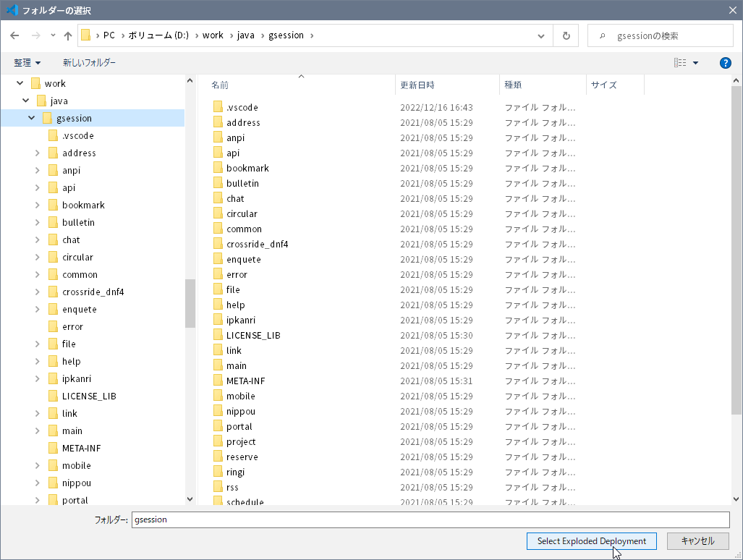The width and height of the screenshot is (743, 560).
Task: Open the Help question mark icon
Action: [x=726, y=63]
